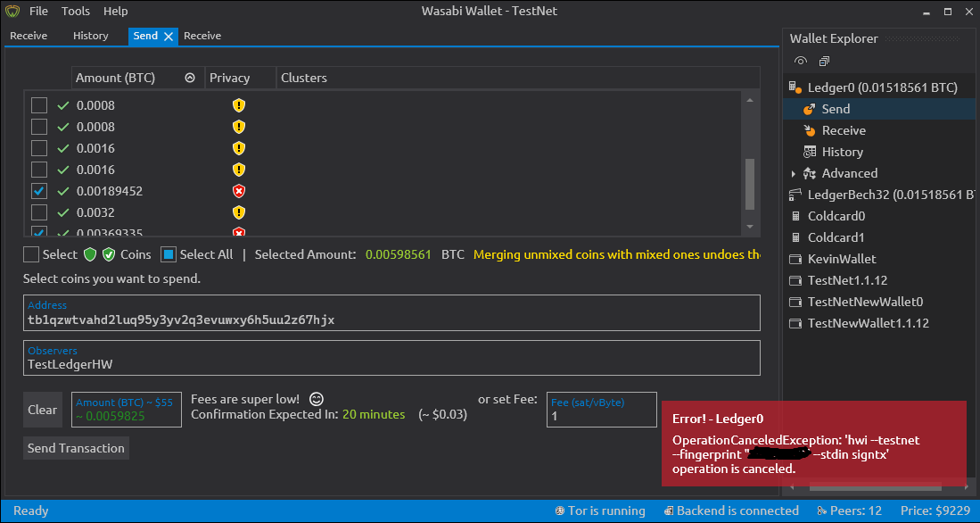
Task: Open the Tools menu
Action: (x=77, y=12)
